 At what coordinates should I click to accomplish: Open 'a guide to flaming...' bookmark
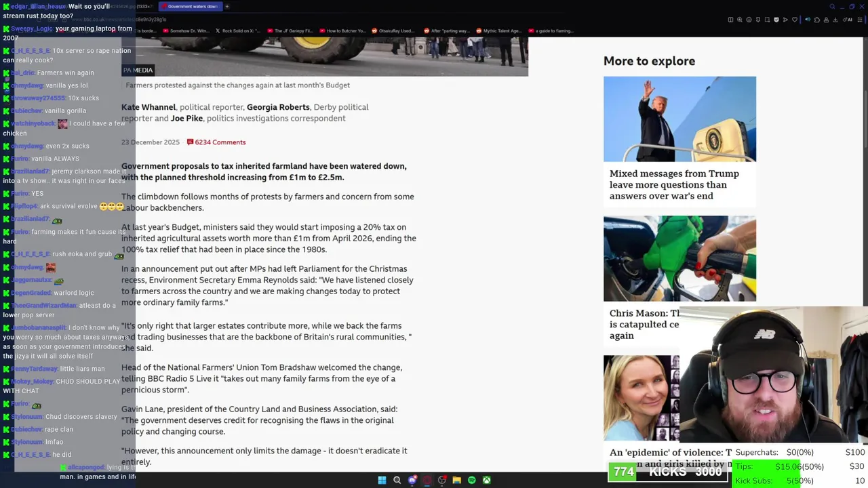(551, 30)
